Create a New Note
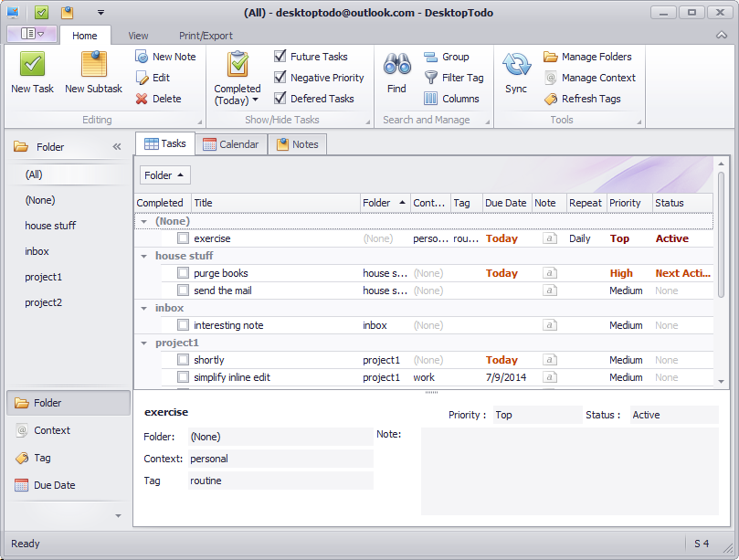The image size is (739, 560). coord(165,57)
